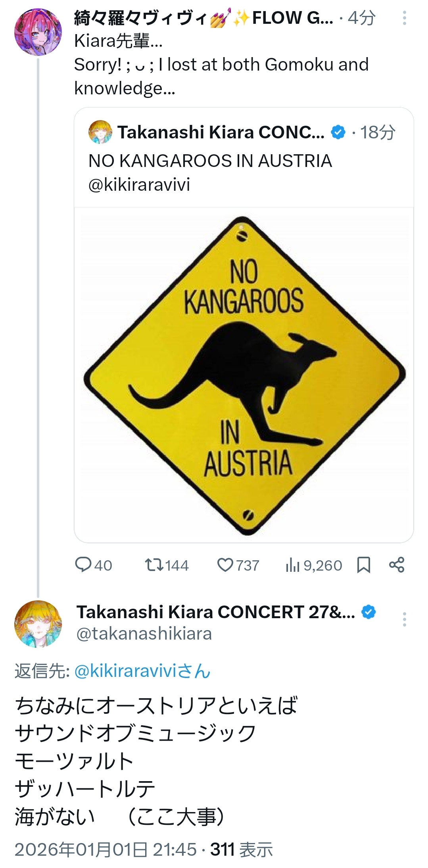Open more options for Kiara's reply
The height and width of the screenshot is (868, 428).
pyautogui.click(x=404, y=619)
